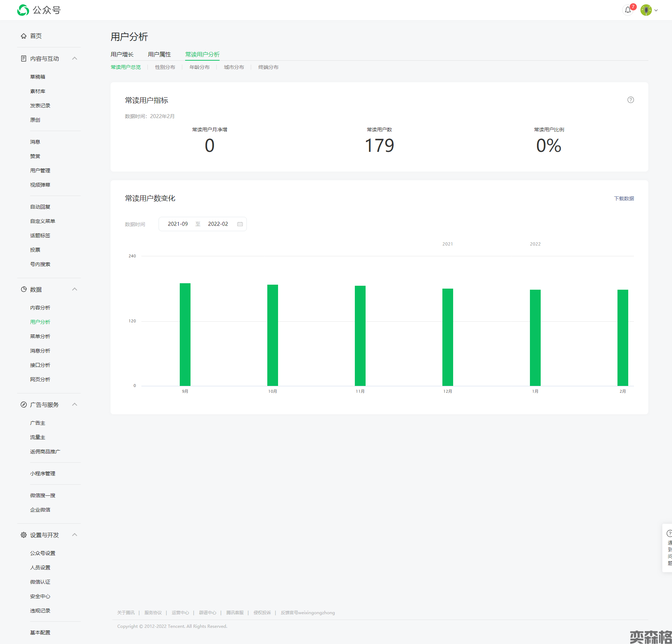672x644 pixels.
Task: Open the account avatar menu
Action: (x=647, y=10)
